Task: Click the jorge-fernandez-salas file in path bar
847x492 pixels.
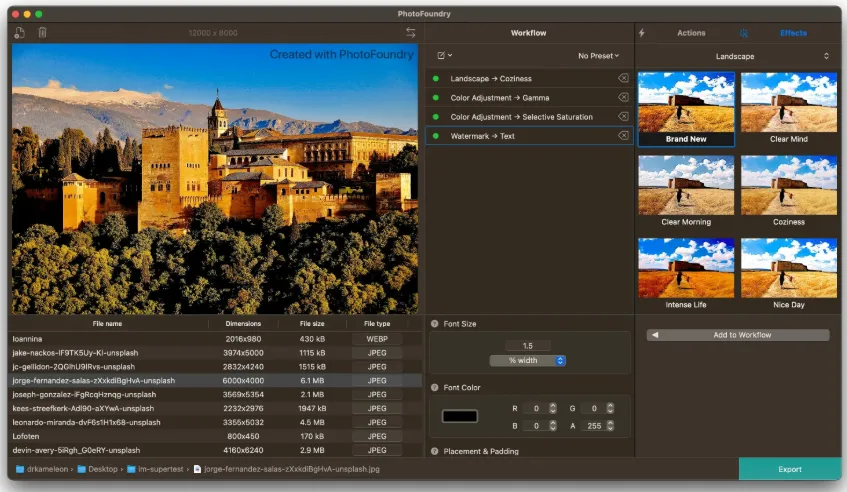Action: [287, 469]
